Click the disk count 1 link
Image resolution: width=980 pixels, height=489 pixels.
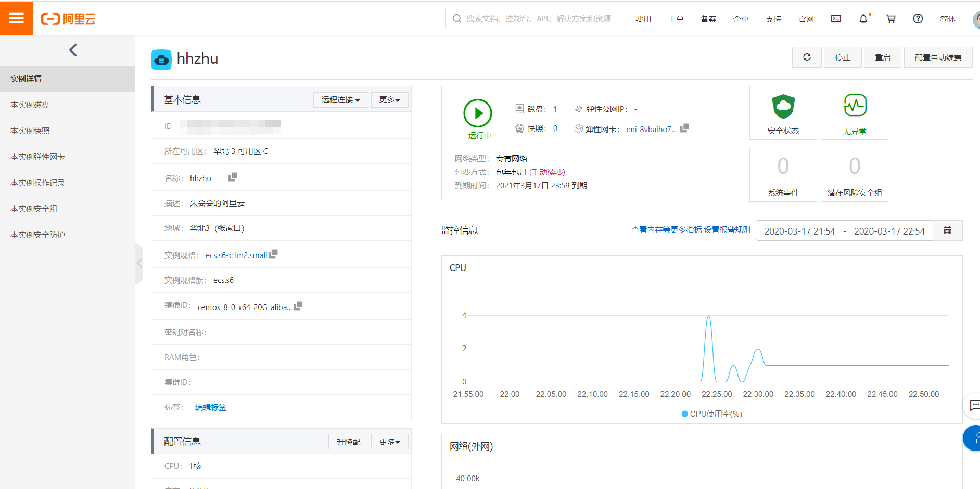pos(555,109)
